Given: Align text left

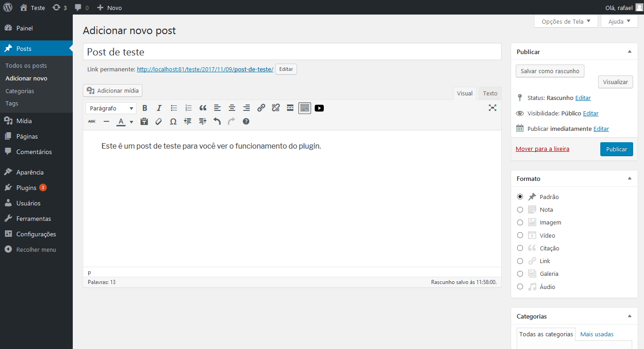Looking at the screenshot, I should coord(217,108).
